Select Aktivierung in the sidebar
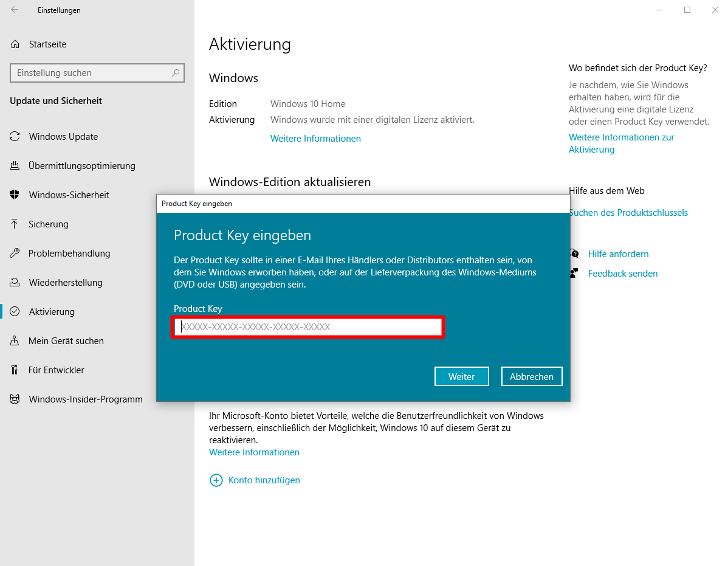This screenshot has height=566, width=728. 52,311
